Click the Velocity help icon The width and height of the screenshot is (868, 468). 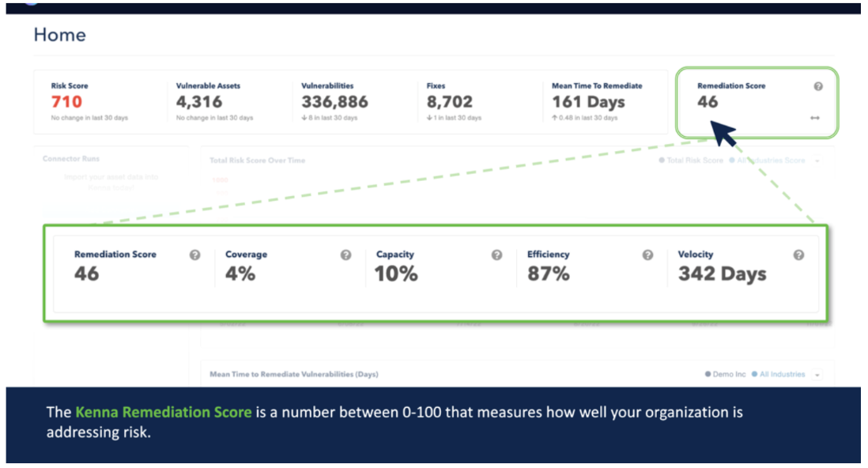(798, 255)
